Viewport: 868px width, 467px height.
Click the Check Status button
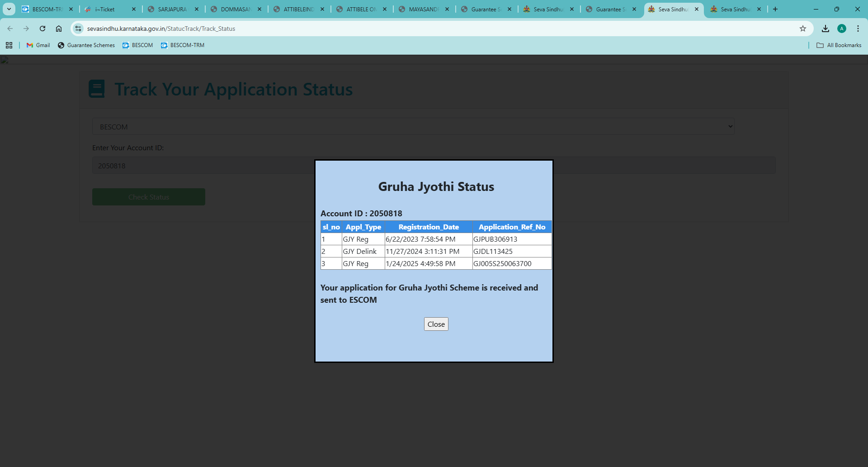tap(149, 197)
